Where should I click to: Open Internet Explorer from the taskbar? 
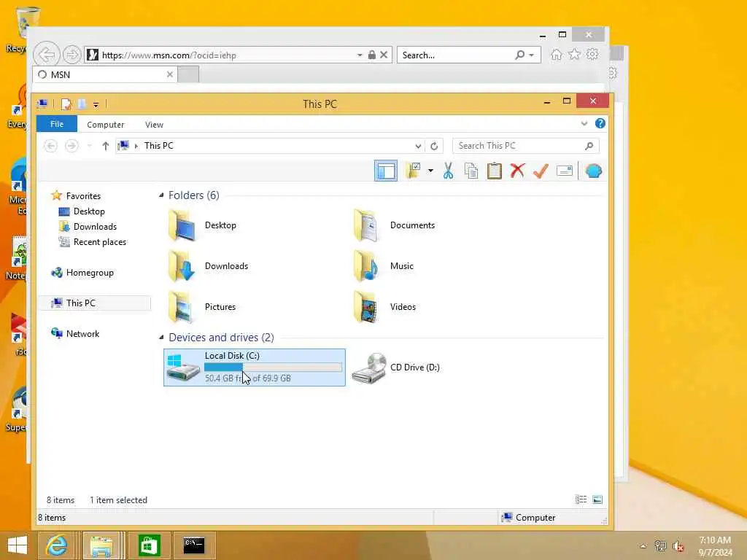(57, 545)
